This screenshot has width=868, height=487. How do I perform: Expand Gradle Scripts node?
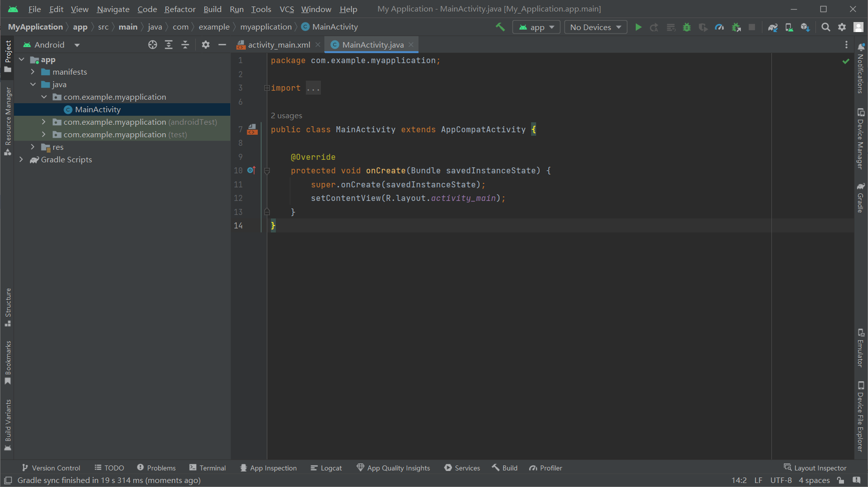click(21, 160)
